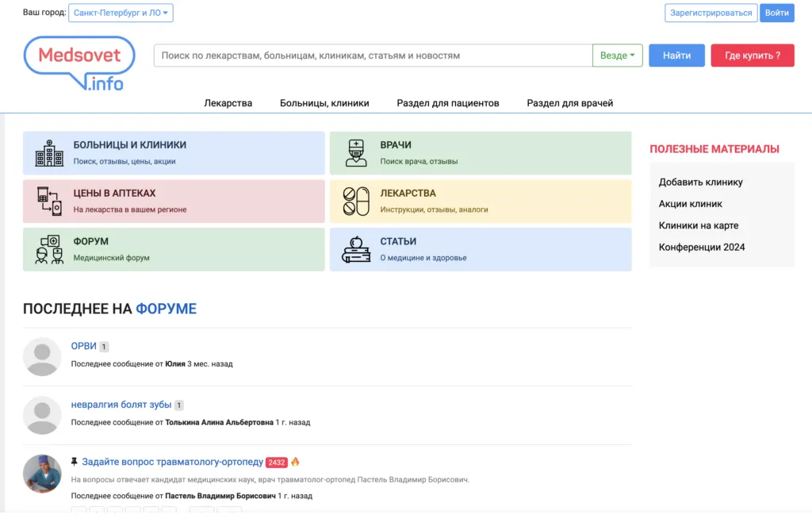Click the pharmacy prices phone icon
812x522 pixels.
49,202
